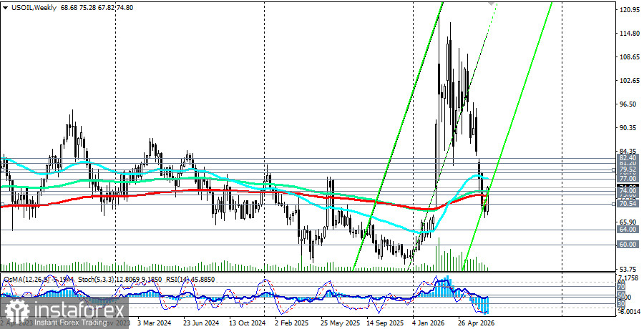
Task: Click the instaforex Instant Forex Trading watermark
Action: pyautogui.click(x=65, y=313)
